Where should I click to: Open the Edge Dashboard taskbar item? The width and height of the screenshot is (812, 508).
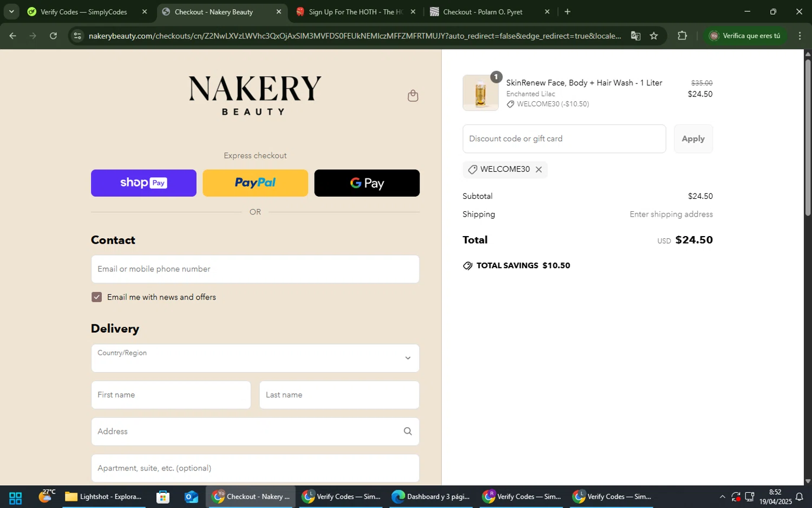coord(431,497)
